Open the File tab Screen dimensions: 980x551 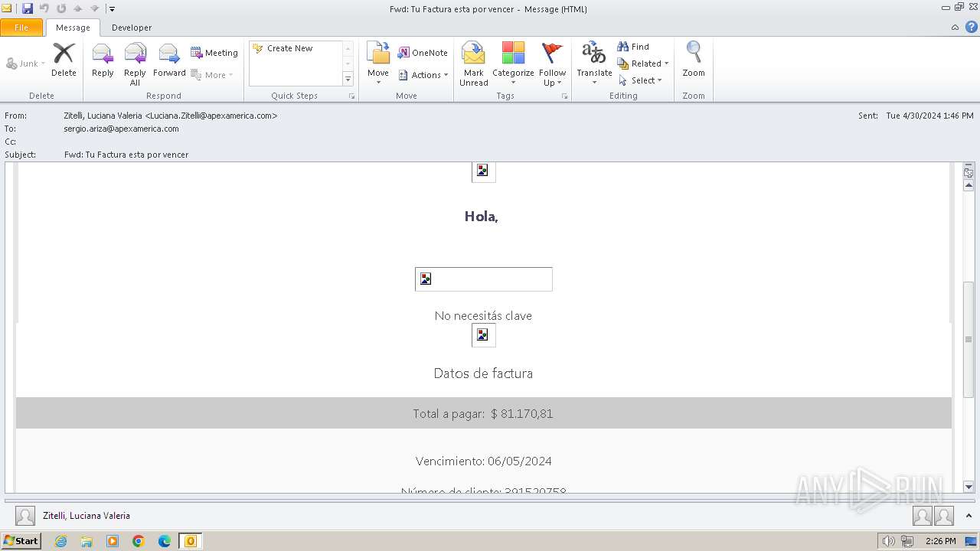point(21,28)
